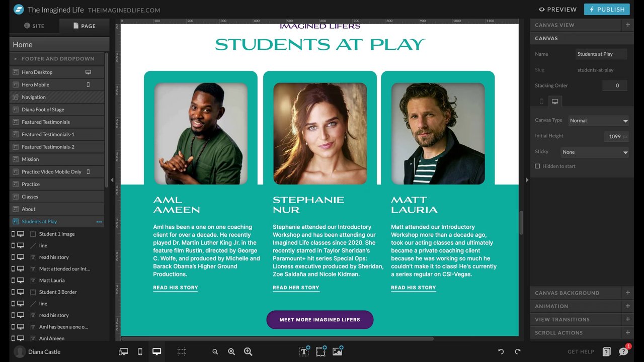The image size is (644, 362).
Task: Switch to mobile device view
Action: pos(140,351)
